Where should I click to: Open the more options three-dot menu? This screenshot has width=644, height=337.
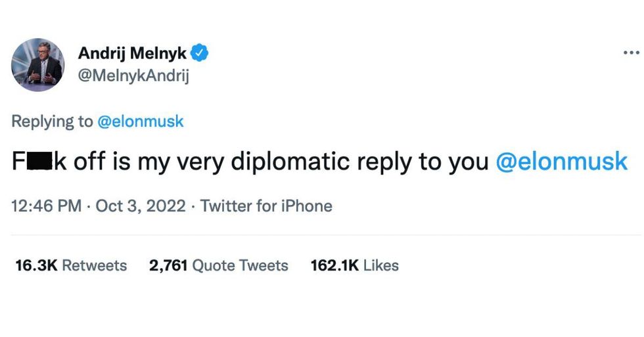click(x=631, y=53)
